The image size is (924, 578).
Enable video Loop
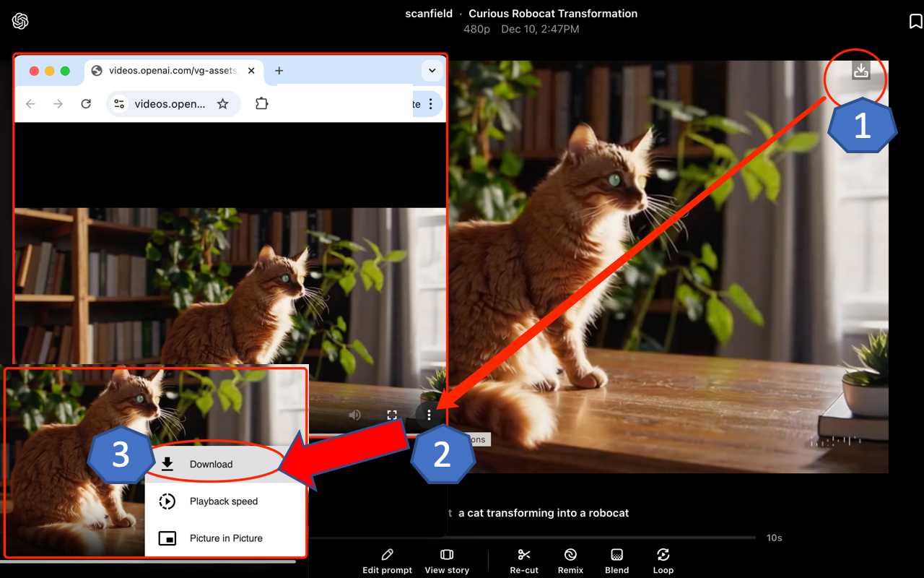663,561
